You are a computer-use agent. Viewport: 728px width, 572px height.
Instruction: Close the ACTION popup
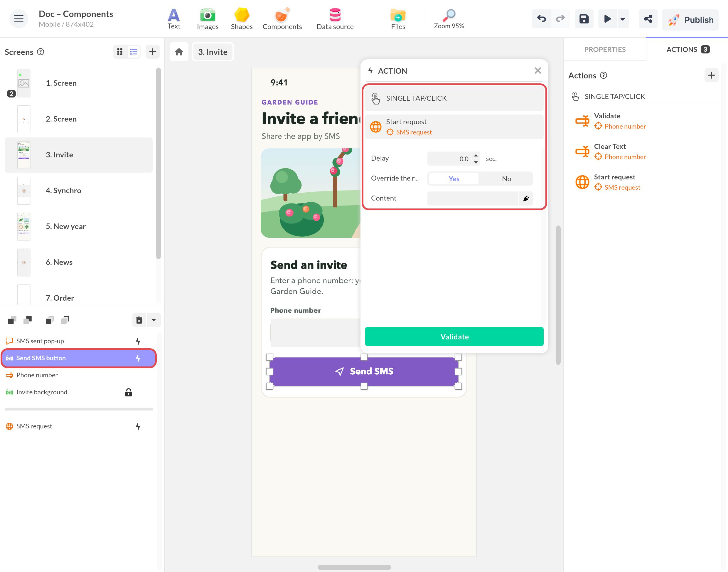537,71
